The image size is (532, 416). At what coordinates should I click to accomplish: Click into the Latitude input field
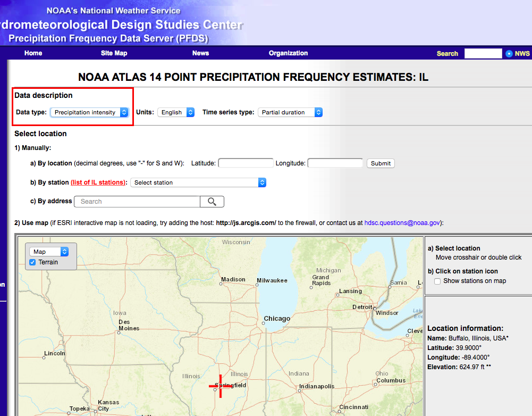(x=246, y=163)
